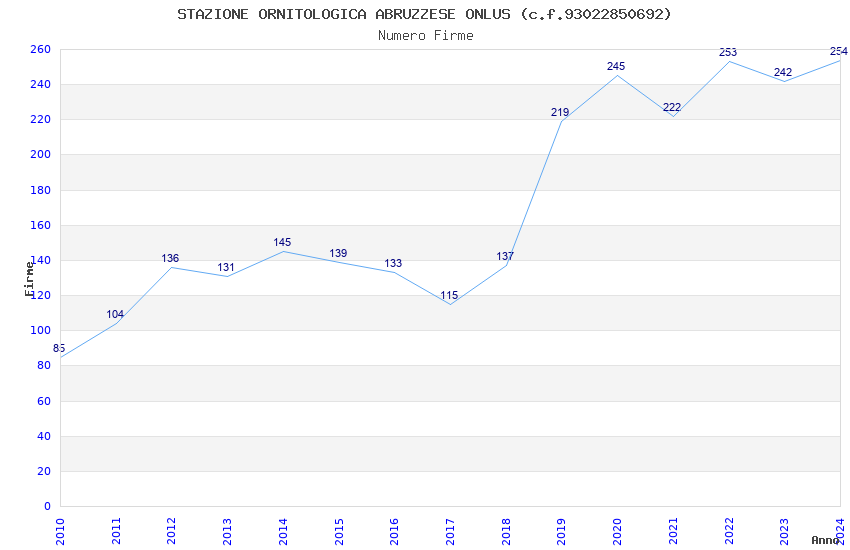Click the y-axis value 80
This screenshot has width=850, height=550.
44,366
